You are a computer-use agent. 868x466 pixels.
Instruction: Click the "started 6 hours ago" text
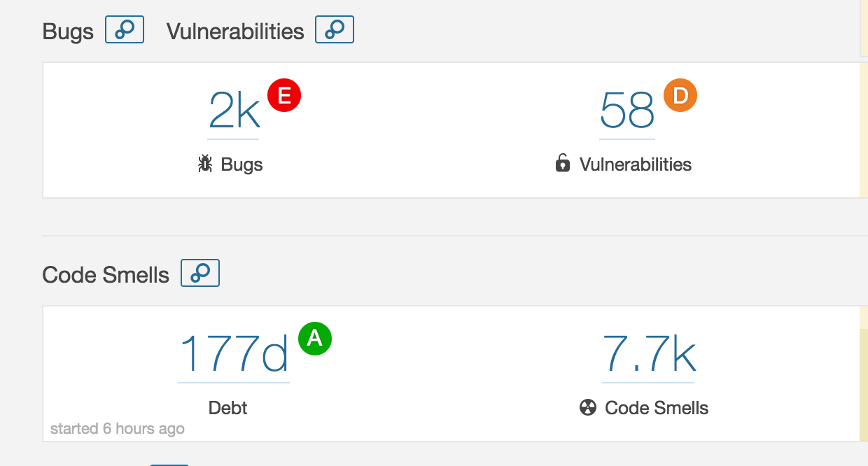click(x=118, y=428)
